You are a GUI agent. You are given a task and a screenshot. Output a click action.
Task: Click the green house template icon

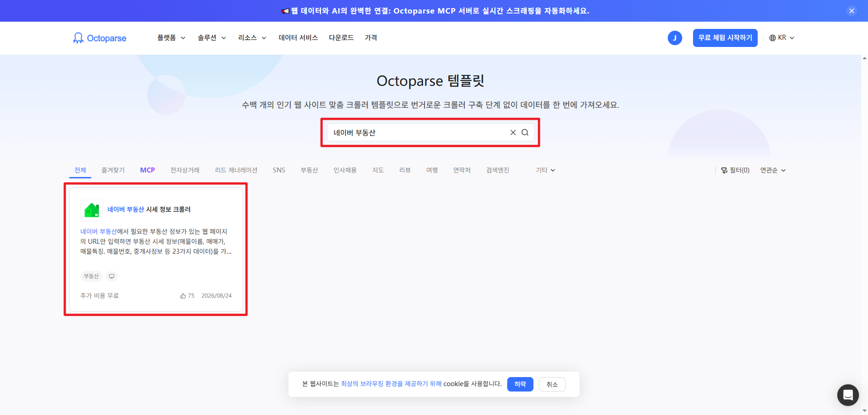coord(92,210)
